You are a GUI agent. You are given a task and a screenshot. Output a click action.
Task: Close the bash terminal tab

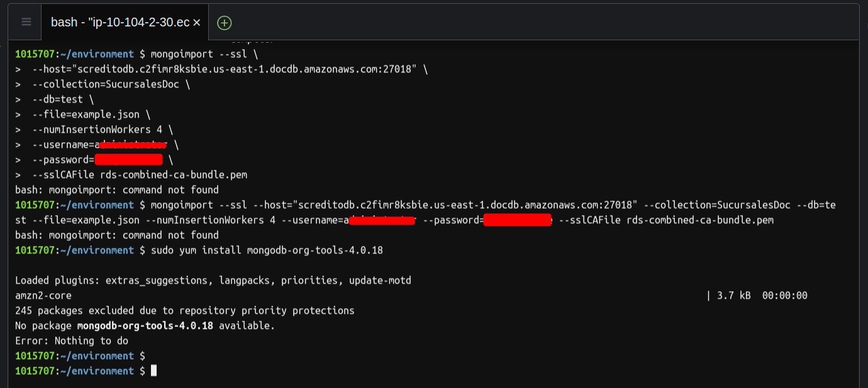(196, 23)
